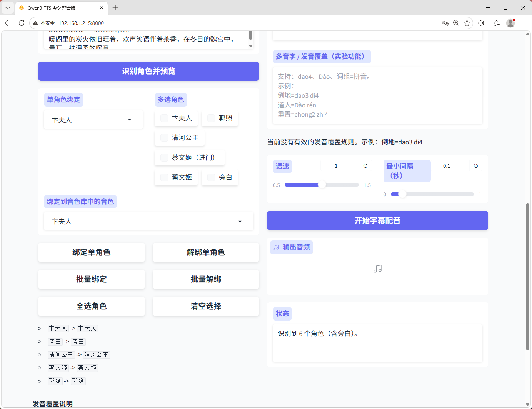Click the 卞夫人 -> 卞夫人 binding entry

pos(73,328)
